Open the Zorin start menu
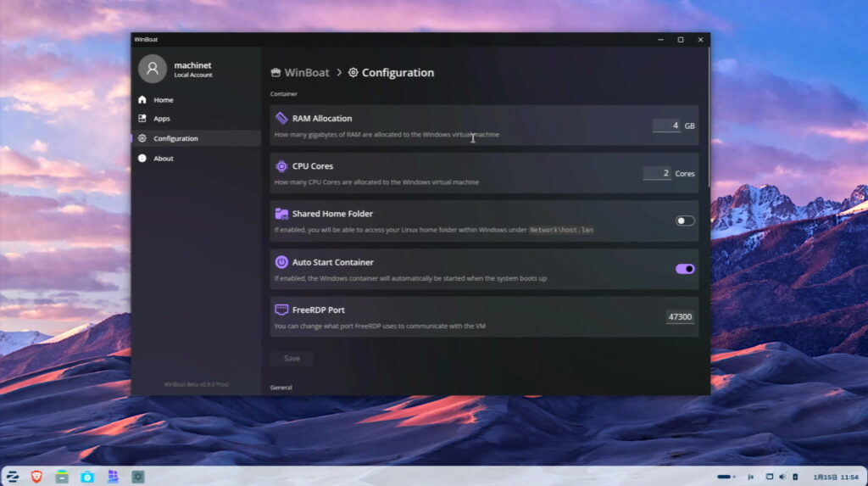 click(x=14, y=477)
